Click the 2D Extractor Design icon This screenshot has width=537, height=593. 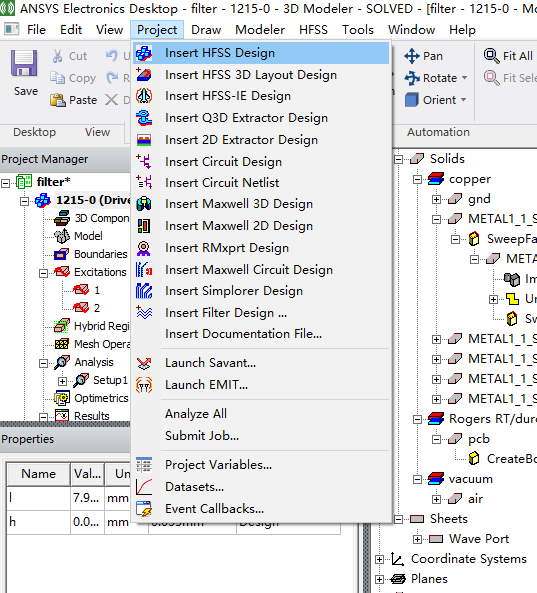[x=144, y=140]
